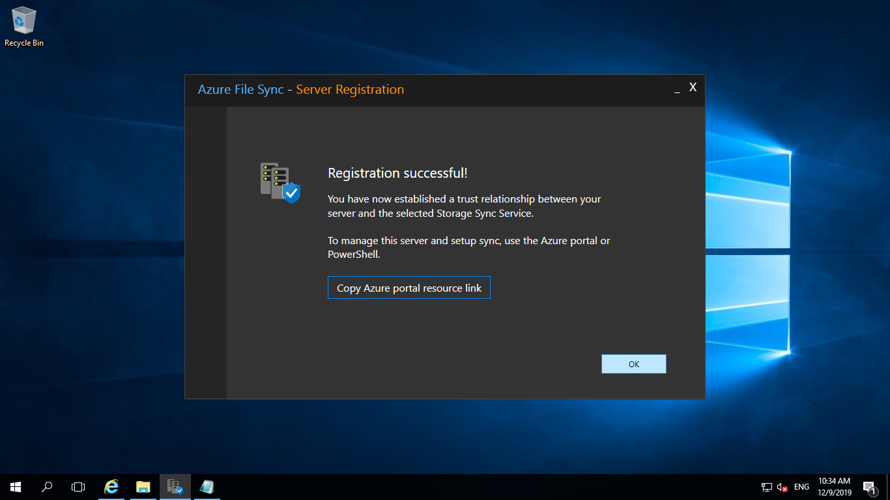Open the installer taskbar icon beside Azure File Sync
The height and width of the screenshot is (500, 890).
(x=207, y=487)
